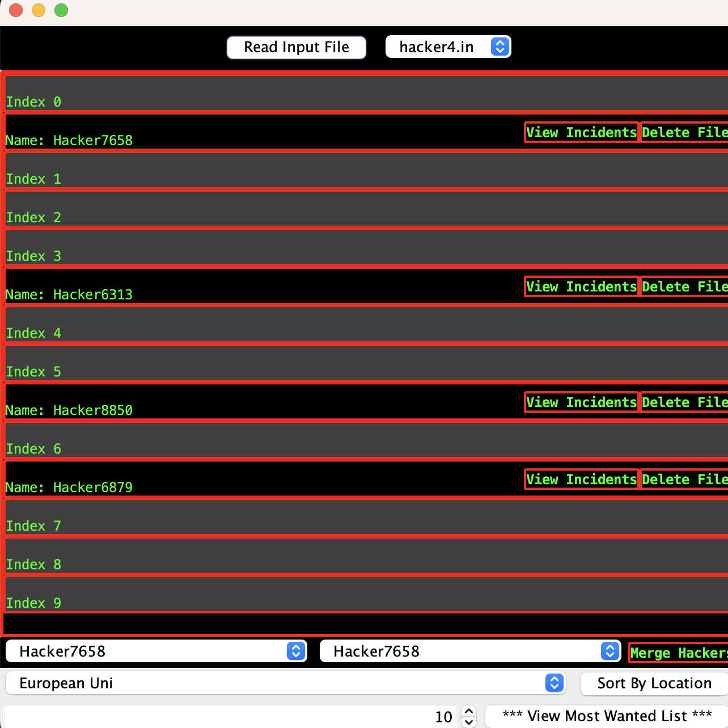Select the Index 7 row
728x728 pixels.
point(366,518)
